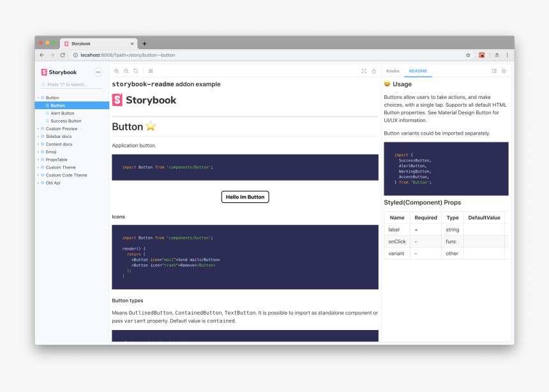549x392 pixels.
Task: Click the red extension icon in toolbar
Action: 482,55
